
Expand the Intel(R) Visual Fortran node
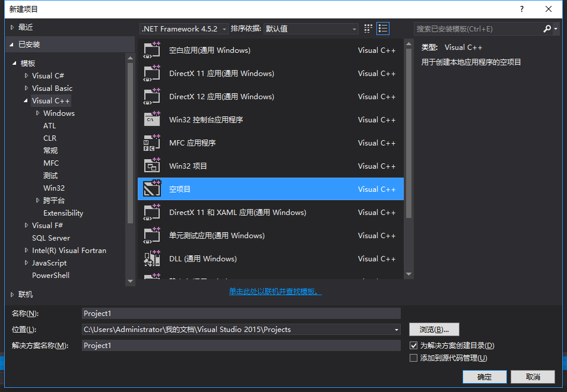point(26,250)
